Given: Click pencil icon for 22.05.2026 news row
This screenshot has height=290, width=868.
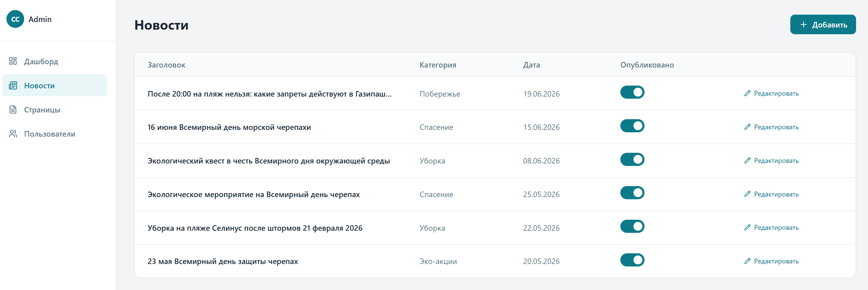Looking at the screenshot, I should pos(747,227).
